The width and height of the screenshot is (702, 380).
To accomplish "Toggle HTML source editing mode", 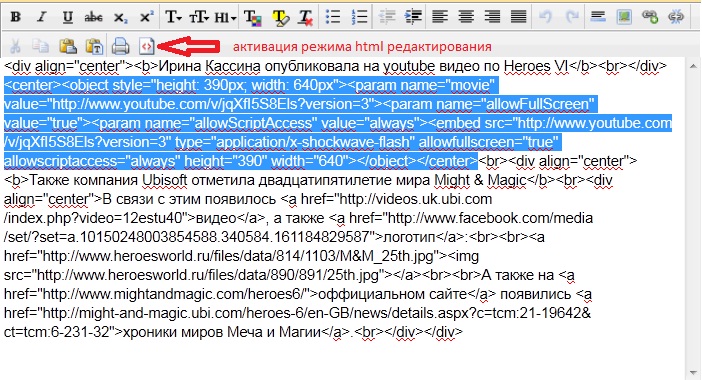I will tap(146, 46).
